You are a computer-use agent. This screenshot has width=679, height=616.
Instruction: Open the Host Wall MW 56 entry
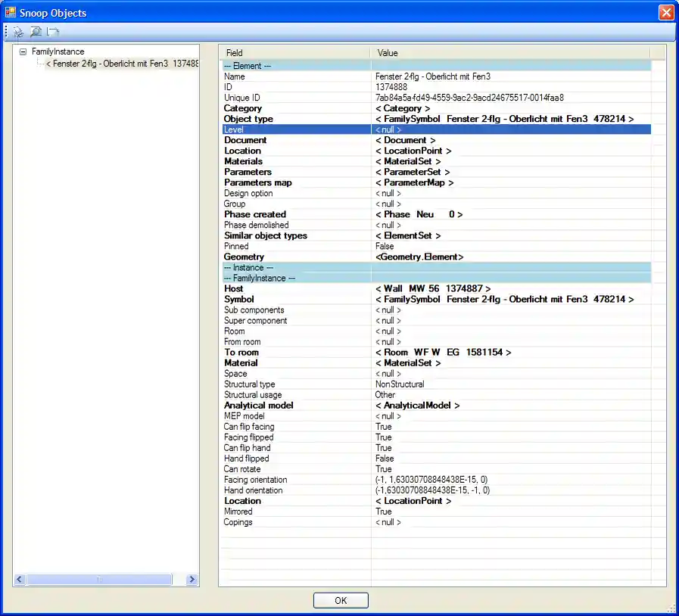point(432,288)
